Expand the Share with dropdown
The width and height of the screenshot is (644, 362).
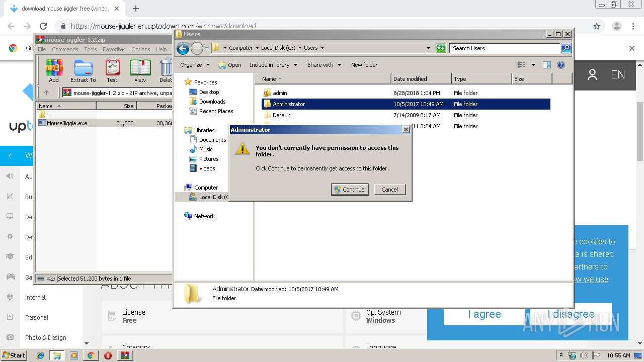click(324, 65)
